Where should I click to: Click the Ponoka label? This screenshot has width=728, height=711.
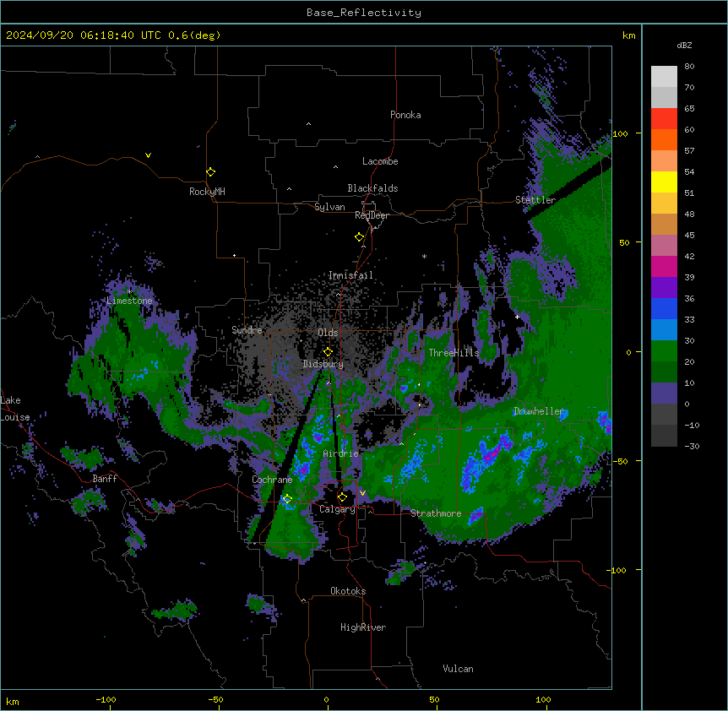pyautogui.click(x=405, y=115)
